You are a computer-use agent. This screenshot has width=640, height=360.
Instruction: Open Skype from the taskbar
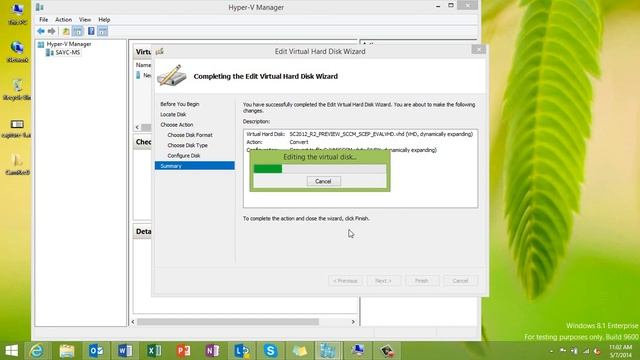click(x=271, y=351)
